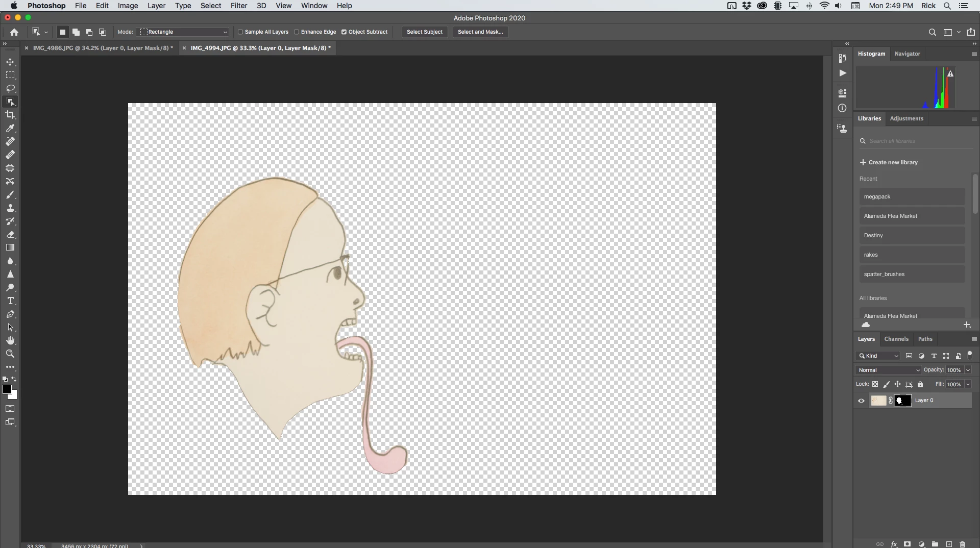Enable Sample All Layers checkbox
The width and height of the screenshot is (980, 548).
pyautogui.click(x=240, y=32)
